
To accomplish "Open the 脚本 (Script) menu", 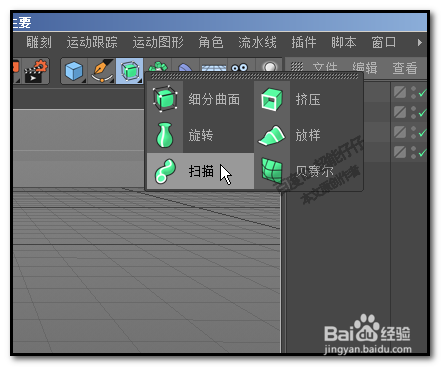I will click(x=344, y=42).
